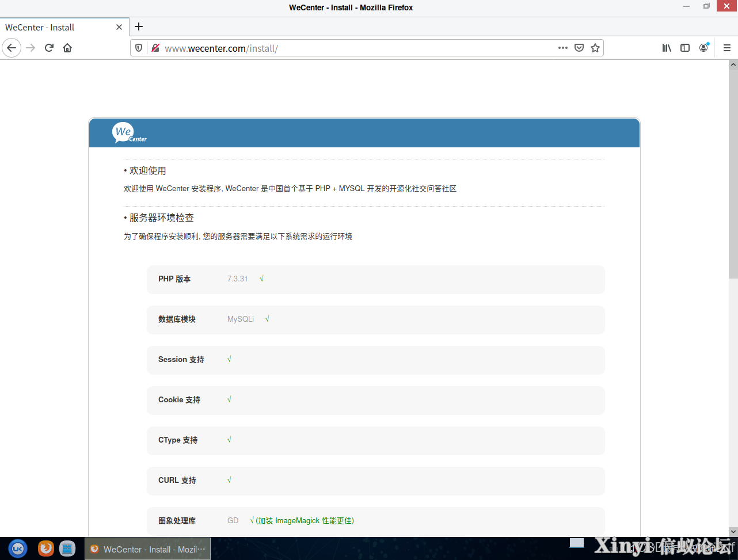Screen dimensions: 738x560
Task: Click the 加装 ImageMagick 性能更佳 note
Action: click(x=305, y=520)
